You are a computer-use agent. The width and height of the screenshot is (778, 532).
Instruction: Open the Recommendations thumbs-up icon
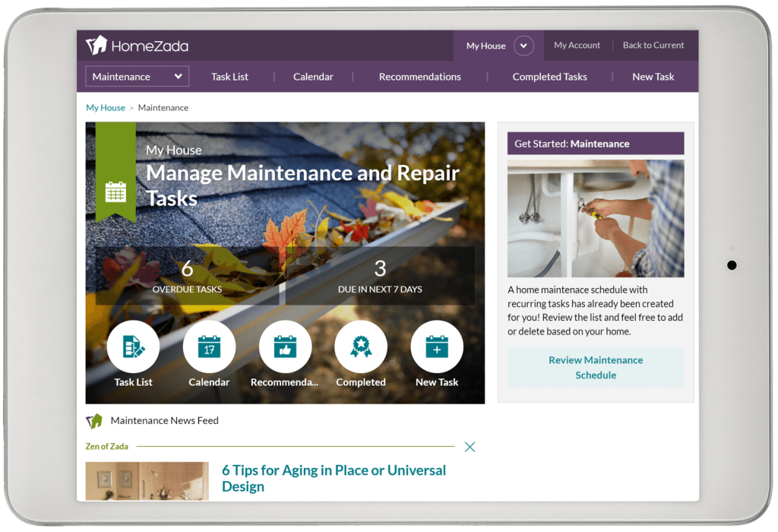pos(286,347)
